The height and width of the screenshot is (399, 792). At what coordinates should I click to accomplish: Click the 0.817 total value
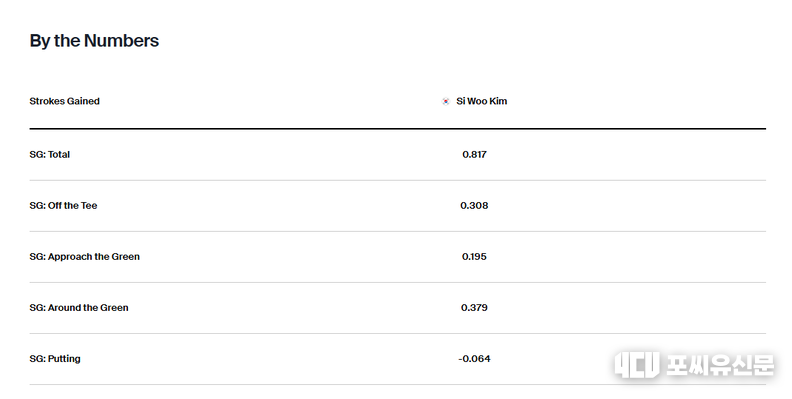tap(474, 155)
